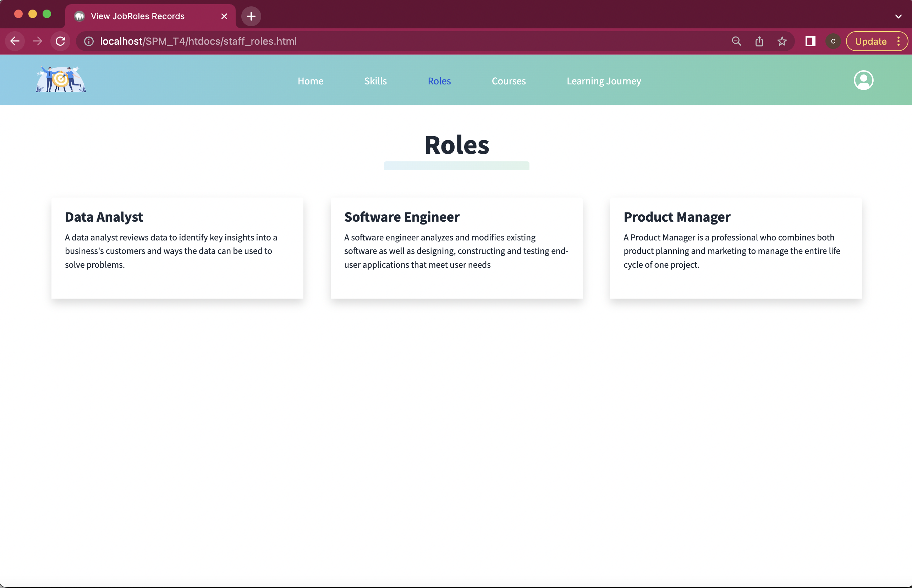This screenshot has width=912, height=588.
Task: Open the Software Engineer role card
Action: (457, 248)
